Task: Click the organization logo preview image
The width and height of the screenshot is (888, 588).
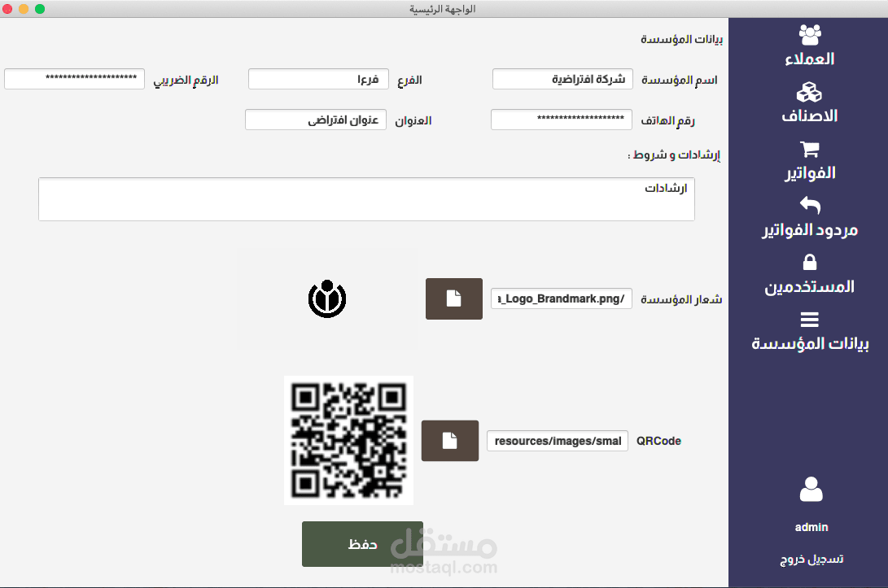Action: point(326,298)
